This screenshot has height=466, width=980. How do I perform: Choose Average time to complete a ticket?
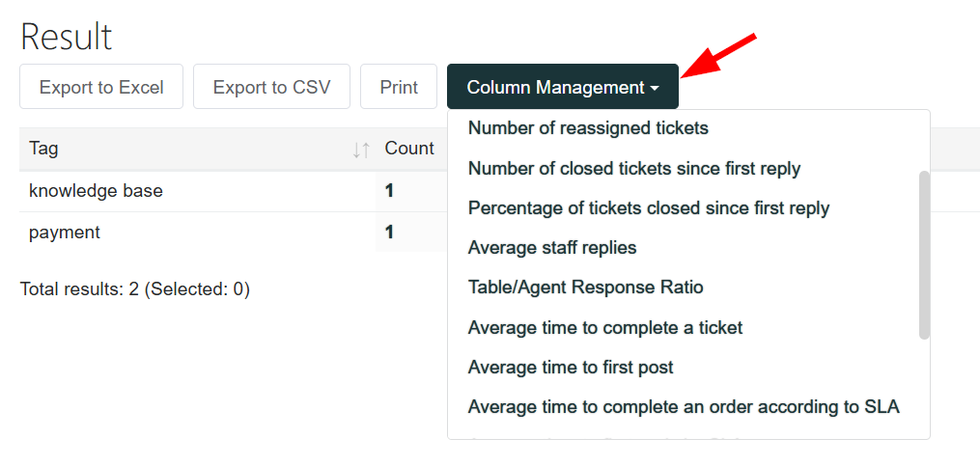605,328
